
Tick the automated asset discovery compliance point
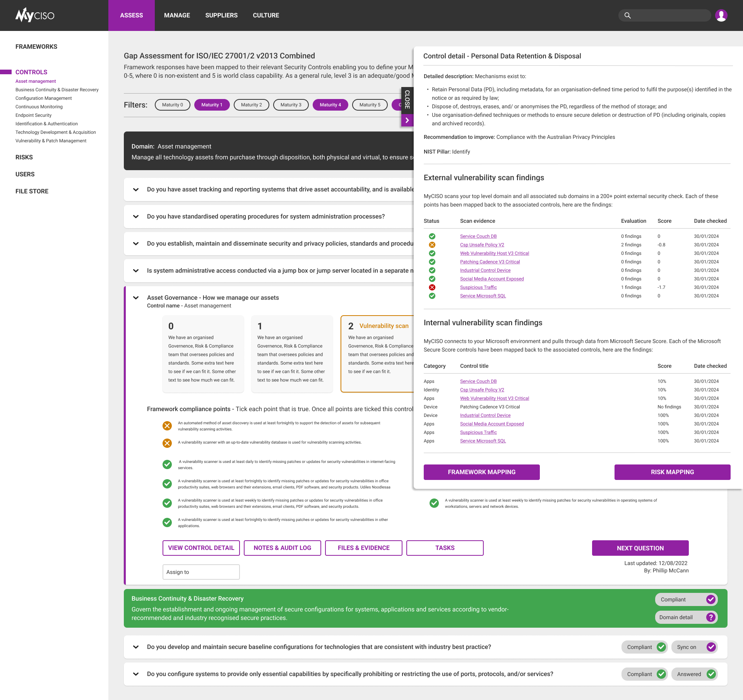167,426
